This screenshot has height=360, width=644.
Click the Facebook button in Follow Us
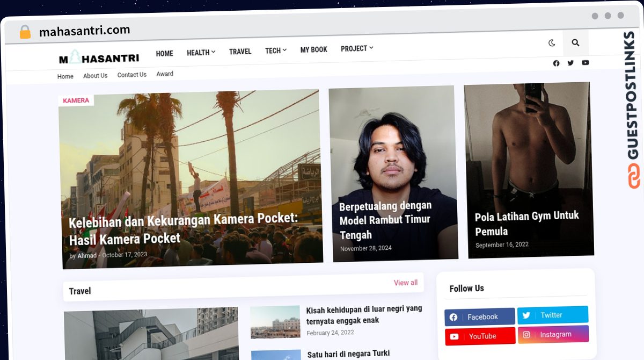tap(479, 316)
